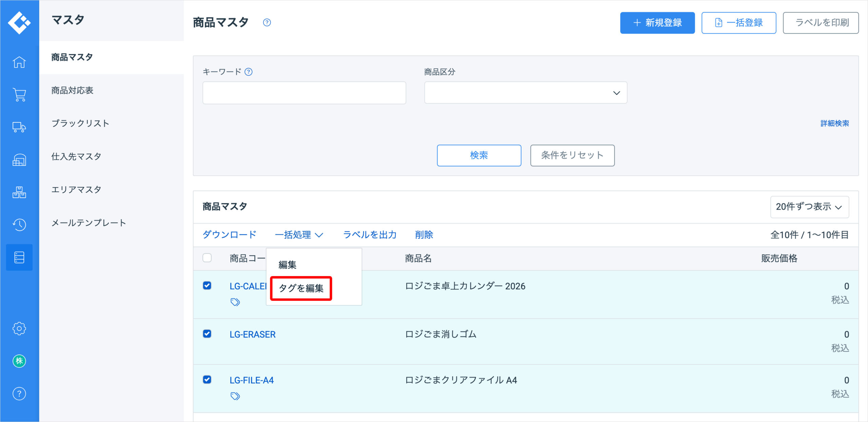Click the app logo icon in the sidebar

point(19,23)
